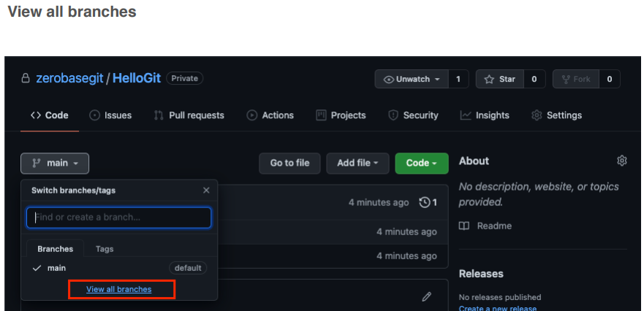This screenshot has height=311, width=644.
Task: Expand the Unwatch dropdown arrow
Action: tap(437, 79)
